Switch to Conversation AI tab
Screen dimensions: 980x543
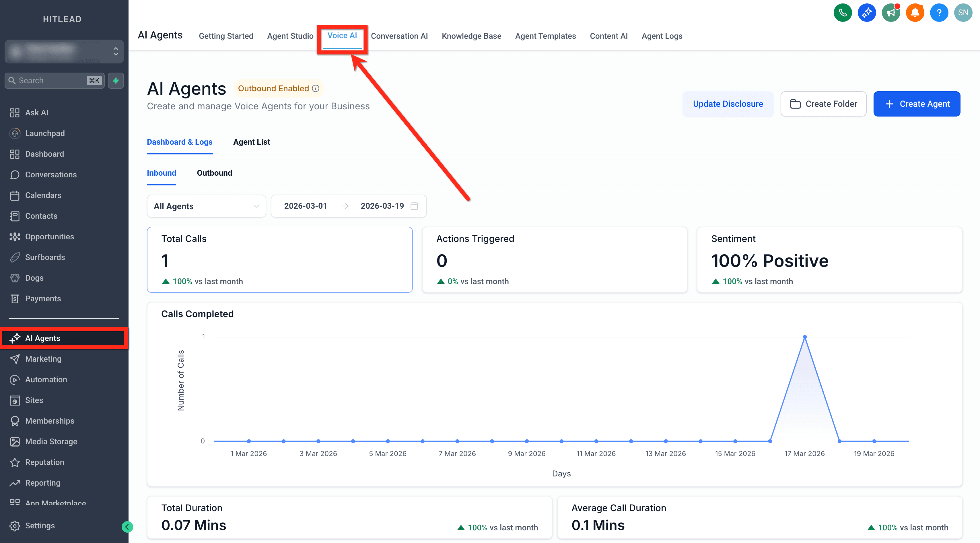coord(399,36)
